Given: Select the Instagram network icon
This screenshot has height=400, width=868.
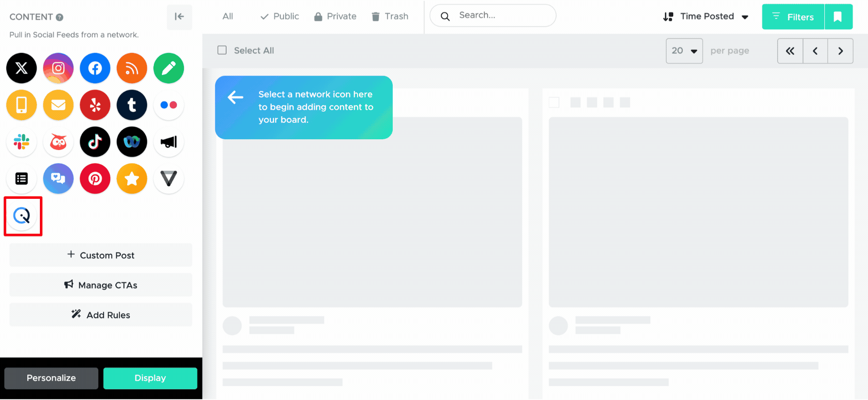Looking at the screenshot, I should (58, 68).
